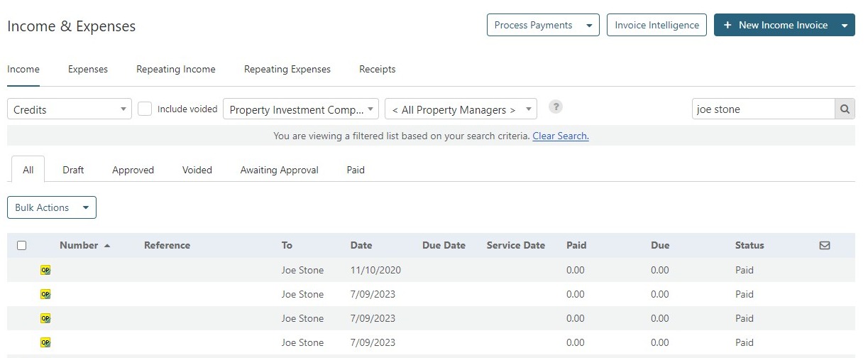Select the Approved status tab
The width and height of the screenshot is (868, 358).
[x=133, y=170]
